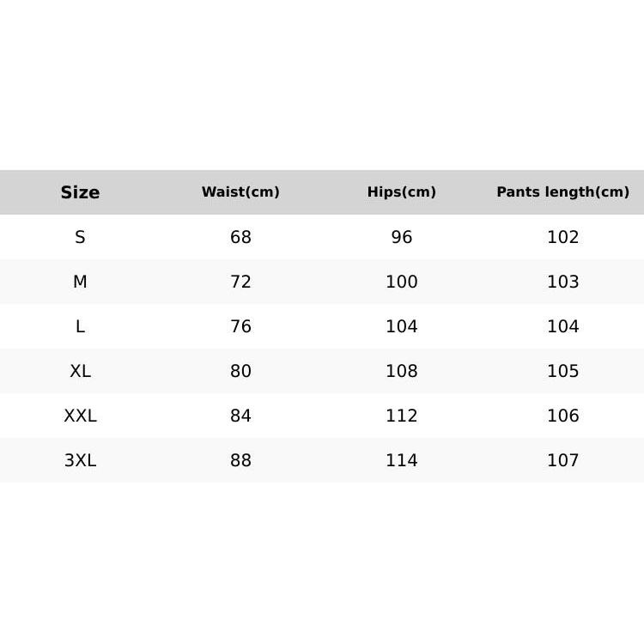Screen dimensions: 644x644
Task: Click the Waist(cm) column header
Action: click(240, 192)
